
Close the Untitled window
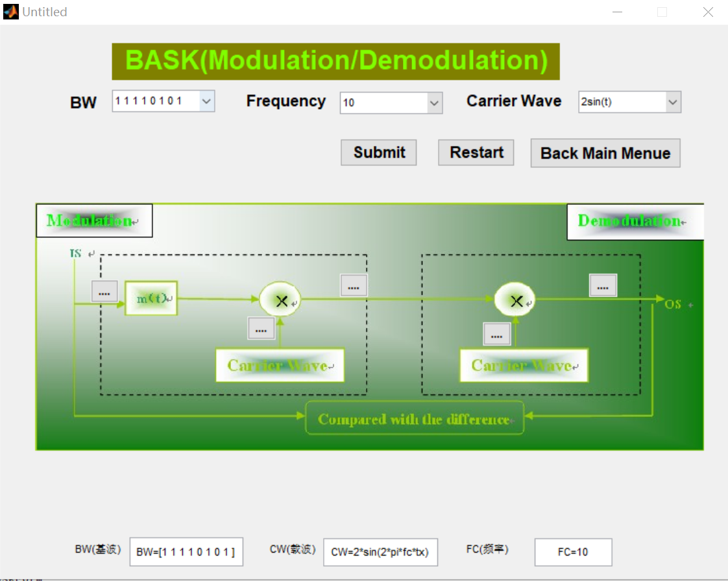(x=708, y=12)
